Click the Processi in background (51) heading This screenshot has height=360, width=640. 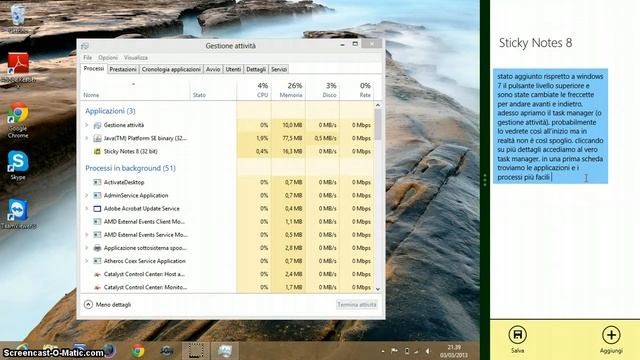pos(130,168)
